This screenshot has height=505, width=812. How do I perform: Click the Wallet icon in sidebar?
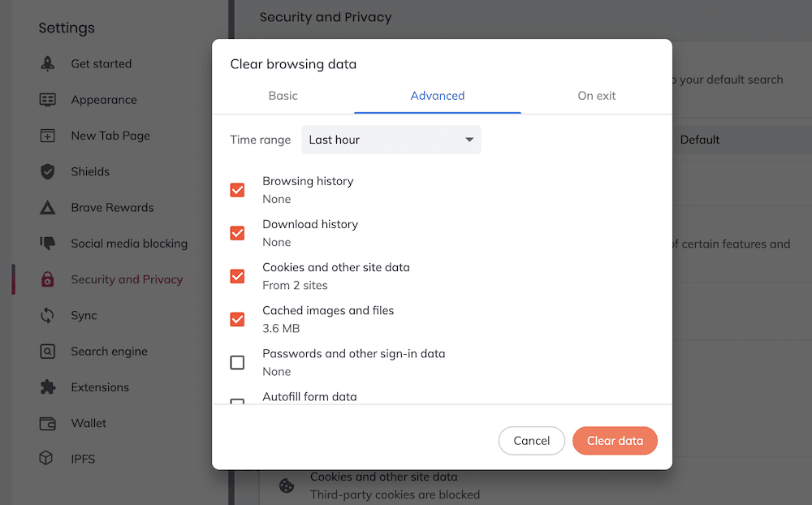(x=48, y=423)
